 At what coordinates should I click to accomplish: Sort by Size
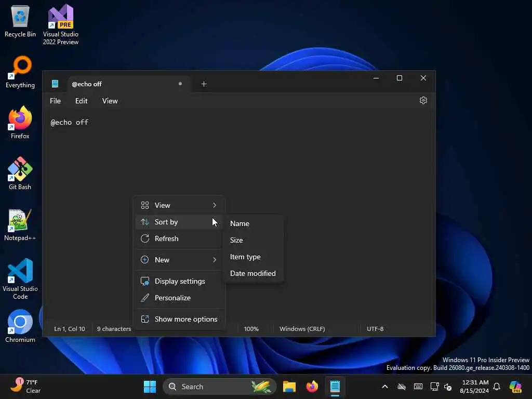click(x=254, y=240)
